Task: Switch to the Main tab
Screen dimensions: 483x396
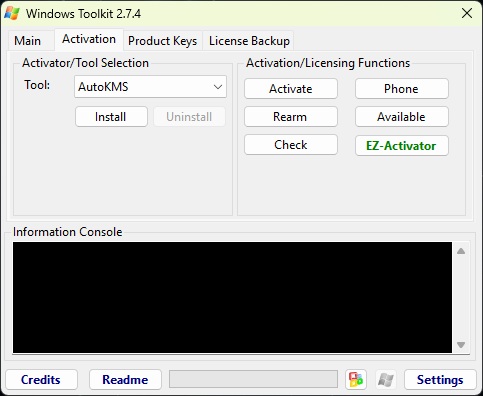Action: [x=28, y=41]
